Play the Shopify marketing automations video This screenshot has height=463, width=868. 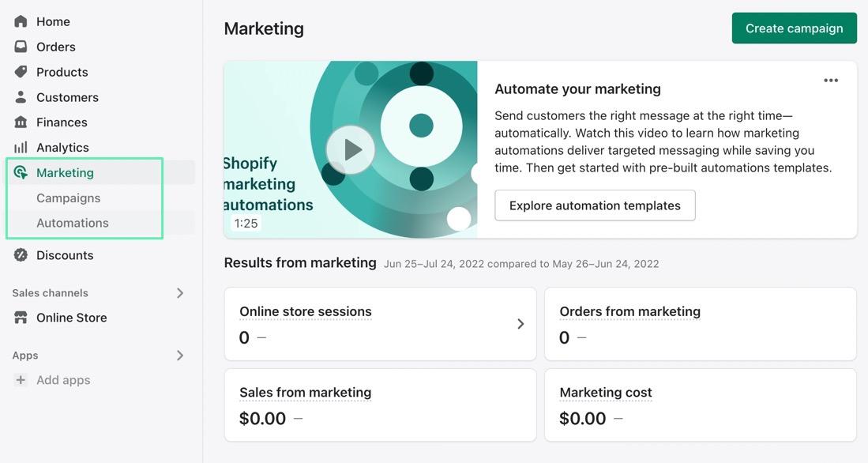[x=350, y=149]
